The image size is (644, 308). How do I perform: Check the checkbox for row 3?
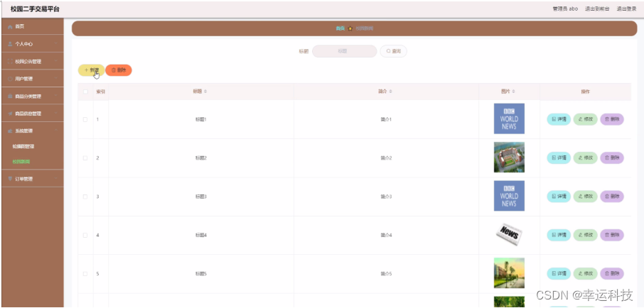85,197
